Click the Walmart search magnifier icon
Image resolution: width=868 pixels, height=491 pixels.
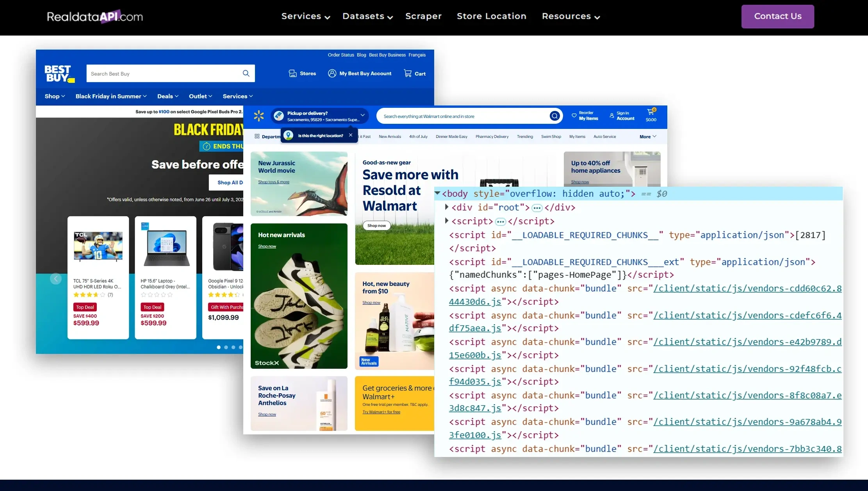(x=554, y=116)
